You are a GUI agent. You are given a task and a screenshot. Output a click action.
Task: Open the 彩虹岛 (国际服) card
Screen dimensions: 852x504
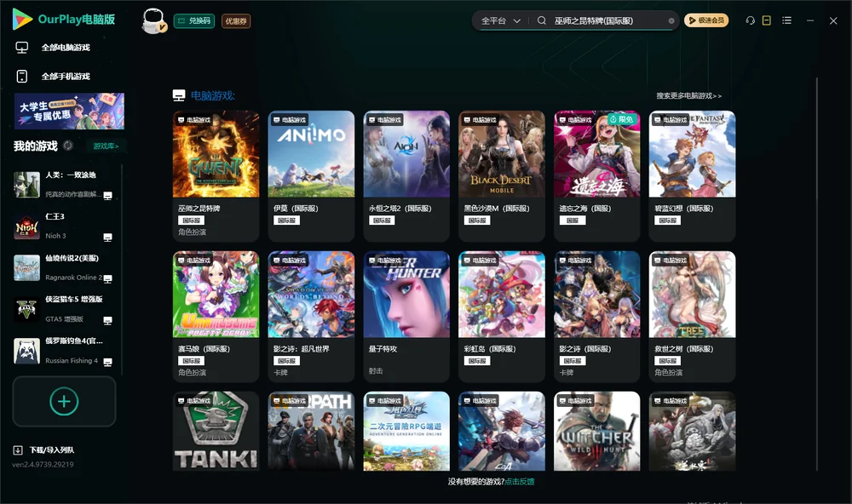click(502, 317)
